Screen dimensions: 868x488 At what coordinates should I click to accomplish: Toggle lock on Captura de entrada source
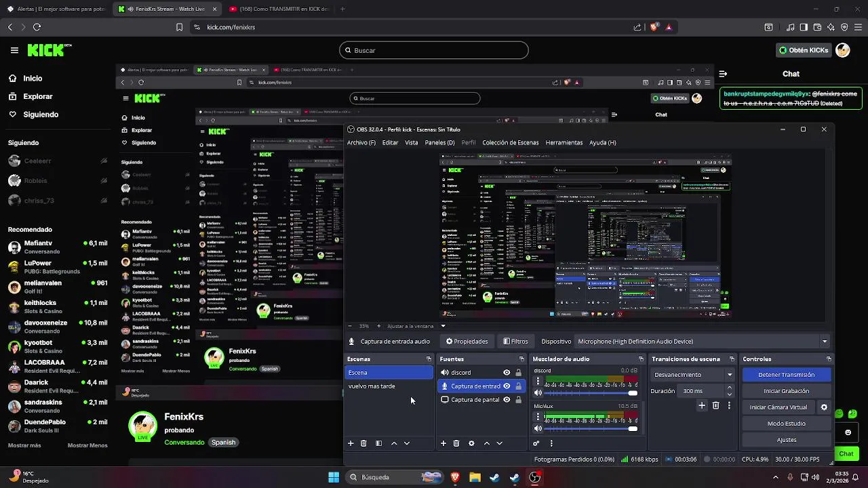519,386
